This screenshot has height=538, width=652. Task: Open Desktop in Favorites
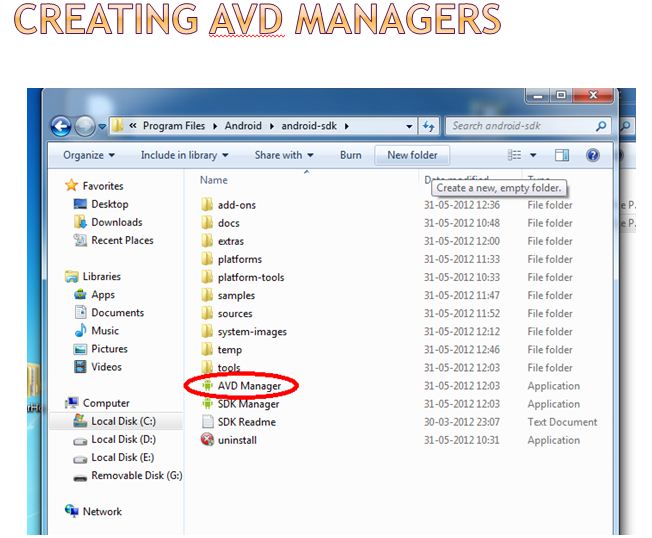click(110, 204)
